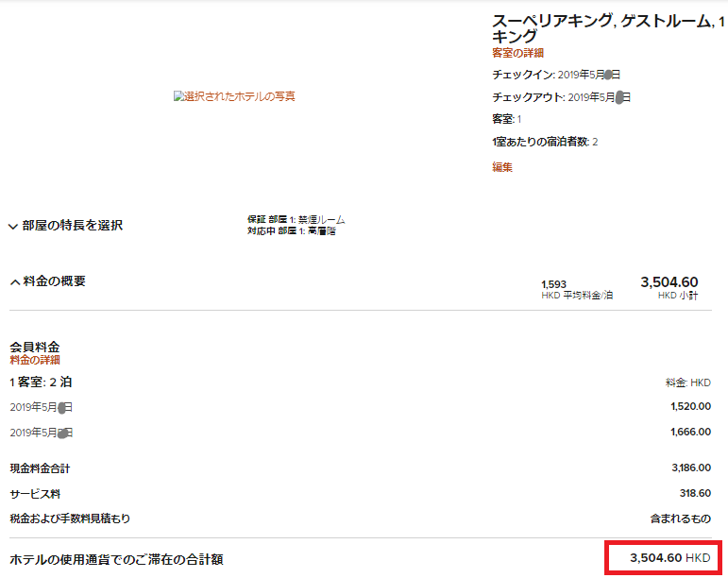Click the total 3,504.60 HKD amount
Viewport: 728px width, 578px height.
click(670, 558)
